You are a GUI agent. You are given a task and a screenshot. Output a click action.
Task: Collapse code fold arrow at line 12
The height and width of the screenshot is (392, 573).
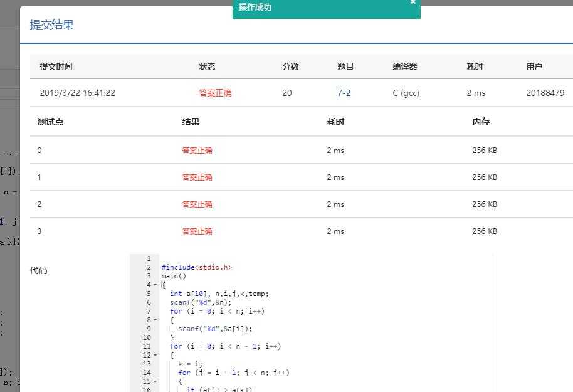pos(155,355)
